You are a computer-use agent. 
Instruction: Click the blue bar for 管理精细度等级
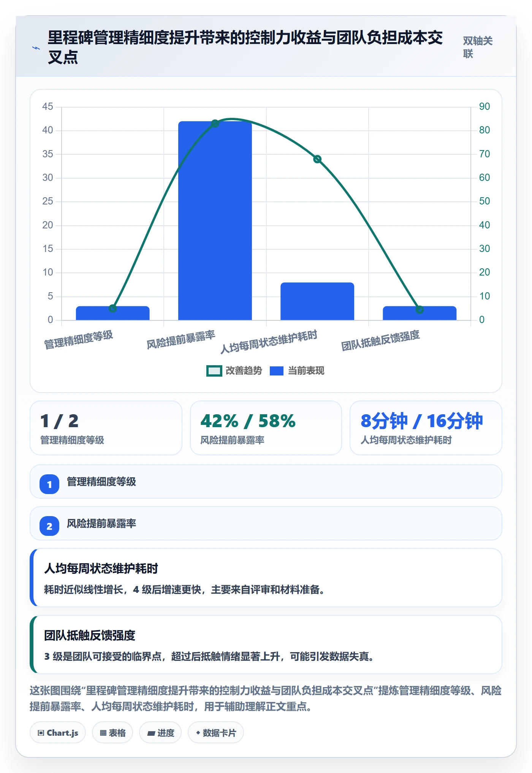[x=113, y=313]
